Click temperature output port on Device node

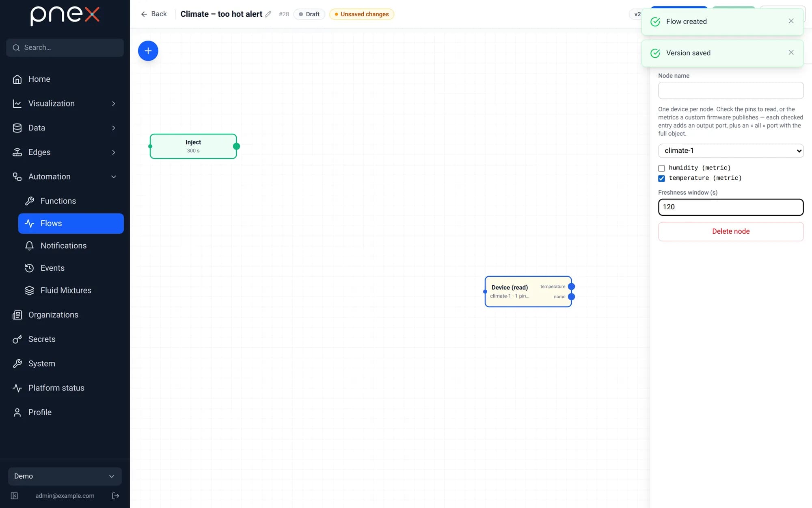571,287
